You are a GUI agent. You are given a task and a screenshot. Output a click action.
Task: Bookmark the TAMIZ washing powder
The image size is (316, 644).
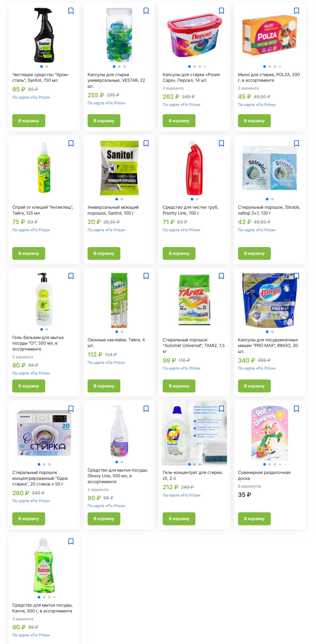(221, 276)
